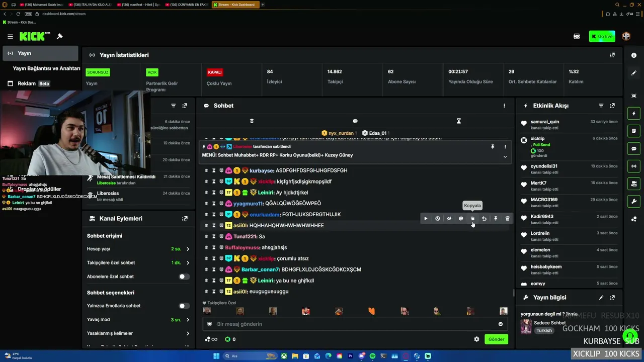Select Yayın in the left sidebar

click(40, 53)
